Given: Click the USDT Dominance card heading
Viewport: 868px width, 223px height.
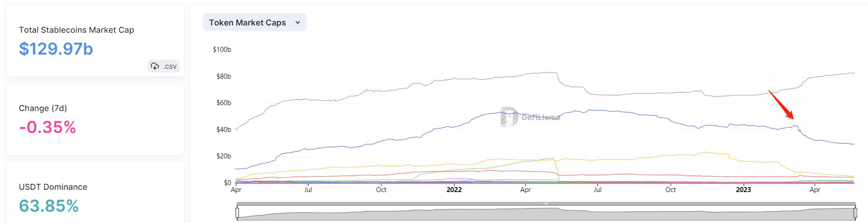Looking at the screenshot, I should point(53,187).
